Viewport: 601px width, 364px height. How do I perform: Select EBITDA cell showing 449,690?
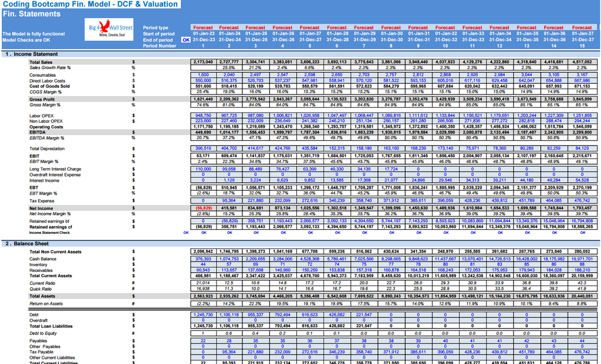point(203,132)
